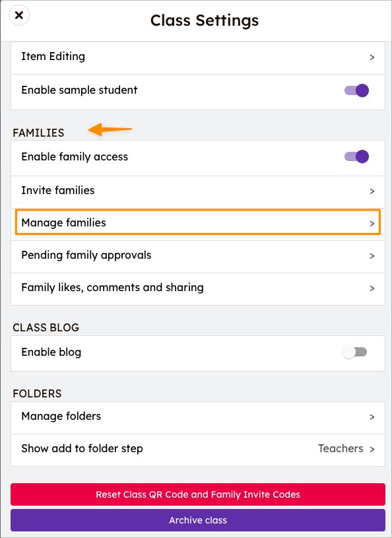Open the Item Editing settings
This screenshot has height=538, width=392.
click(198, 57)
